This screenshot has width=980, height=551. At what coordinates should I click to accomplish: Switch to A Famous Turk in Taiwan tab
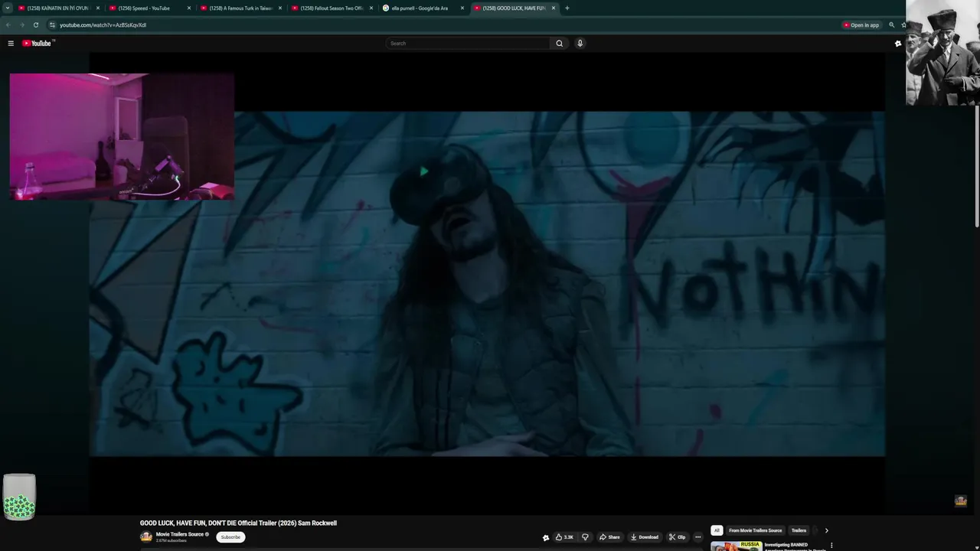click(239, 8)
